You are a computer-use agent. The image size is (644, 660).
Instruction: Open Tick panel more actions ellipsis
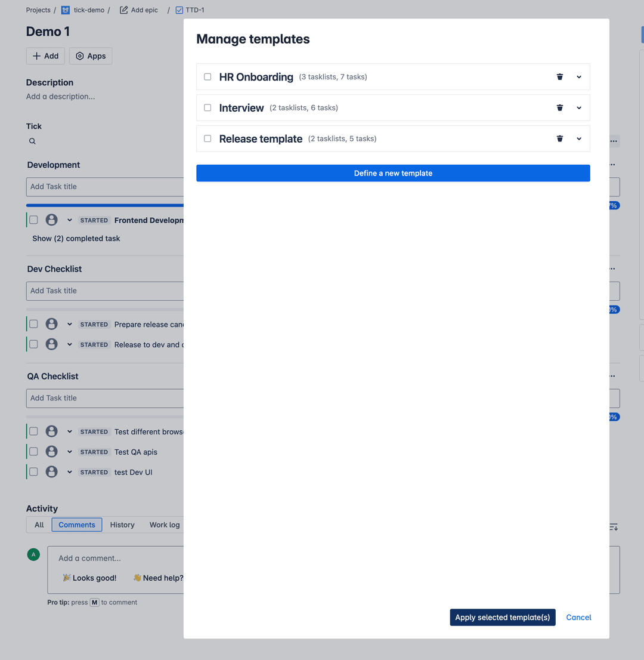[x=614, y=141]
